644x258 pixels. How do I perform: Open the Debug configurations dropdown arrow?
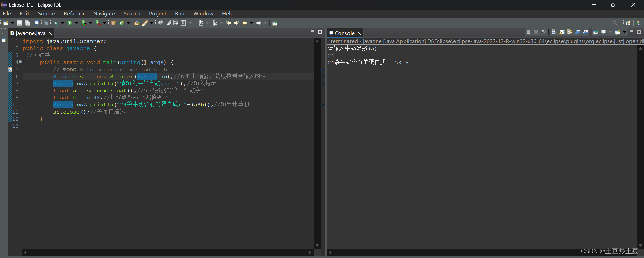(62, 23)
